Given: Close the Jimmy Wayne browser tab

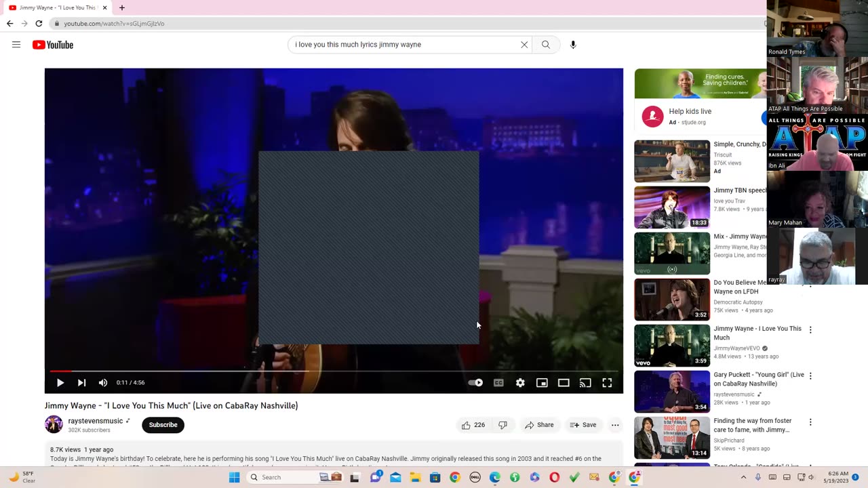Looking at the screenshot, I should pos(104,7).
